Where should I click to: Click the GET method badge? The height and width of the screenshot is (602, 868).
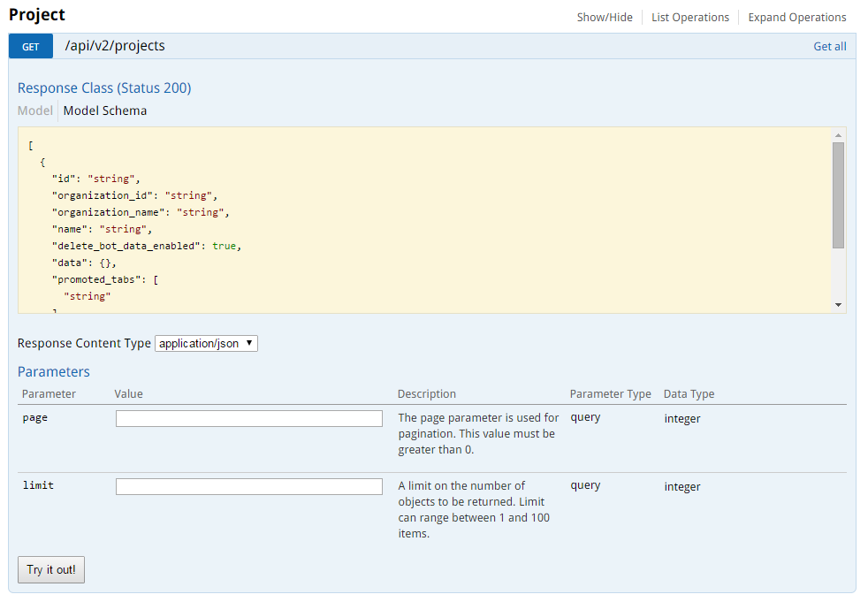(x=31, y=47)
